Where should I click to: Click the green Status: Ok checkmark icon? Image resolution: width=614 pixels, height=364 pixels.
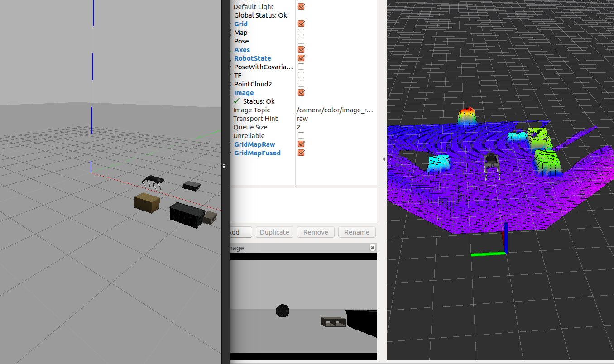click(x=236, y=101)
